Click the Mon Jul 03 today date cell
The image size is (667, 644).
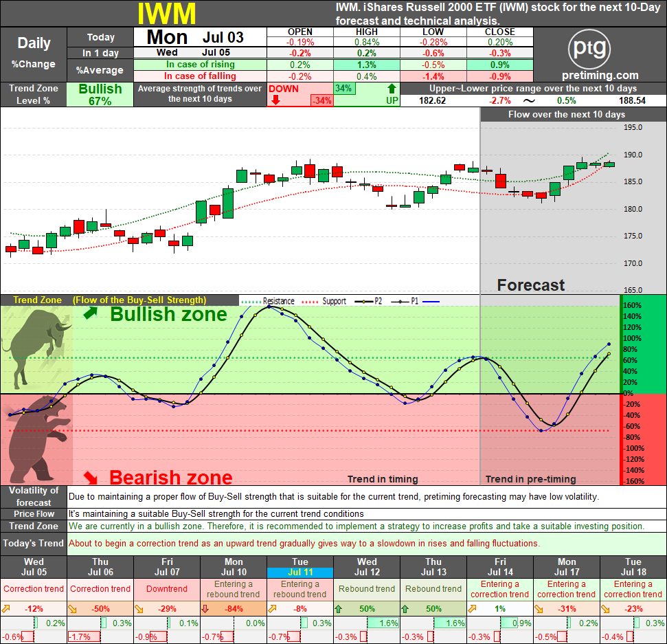coord(200,37)
